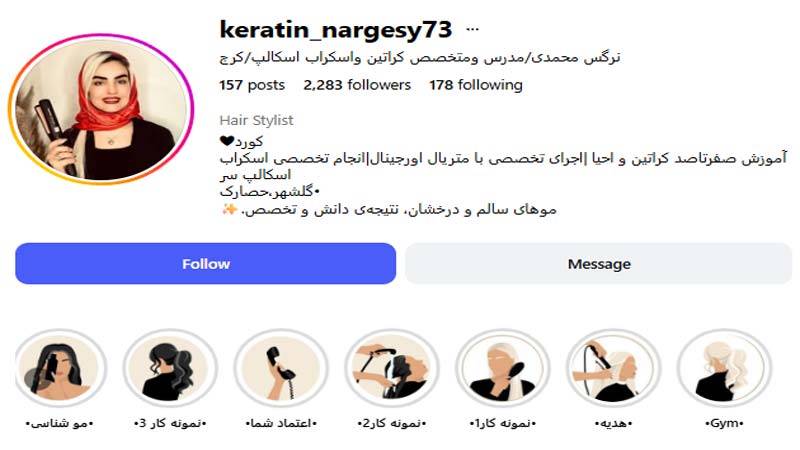Open the نمونه کار 3 story highlight
Viewport: 800px width, 450px height.
coord(170,368)
